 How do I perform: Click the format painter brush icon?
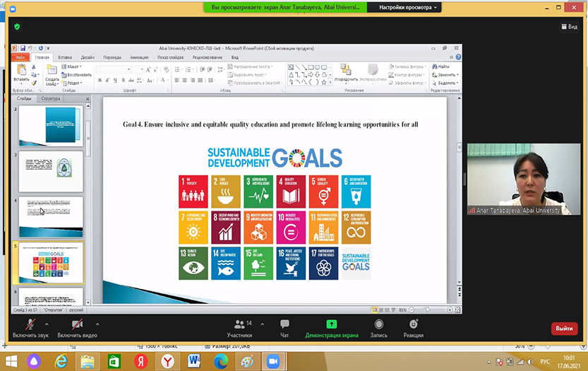pos(34,83)
